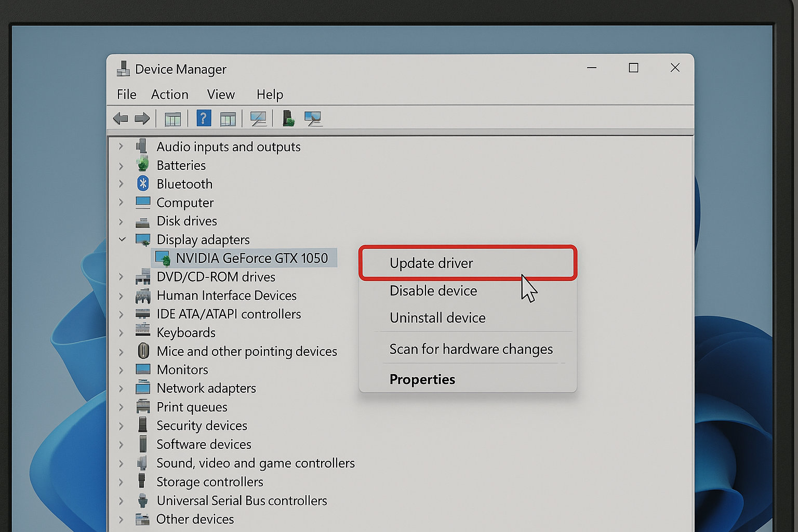Expand the Bluetooth tree node
The width and height of the screenshot is (798, 532).
point(121,184)
